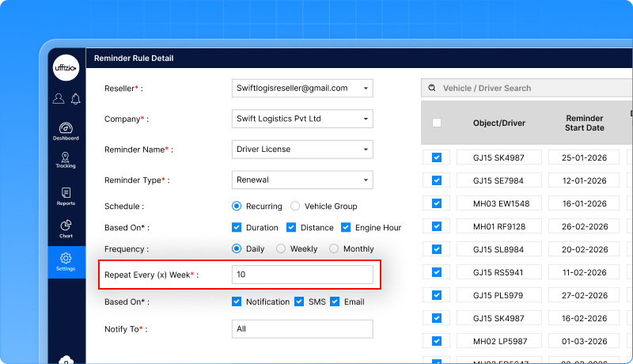
Task: Uncheck the Engine Hour checkbox
Action: [346, 228]
